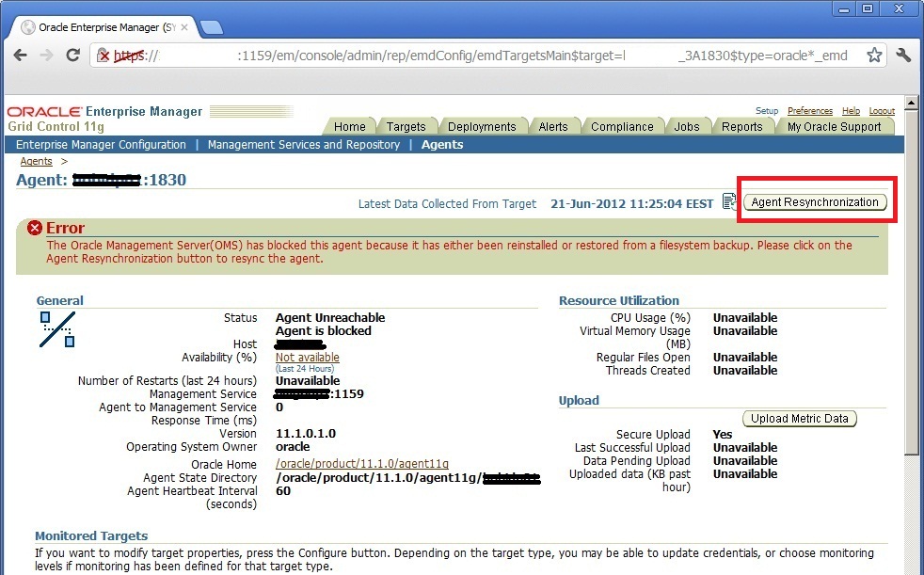
Task: Click the Resource Utilization heading
Action: point(619,300)
